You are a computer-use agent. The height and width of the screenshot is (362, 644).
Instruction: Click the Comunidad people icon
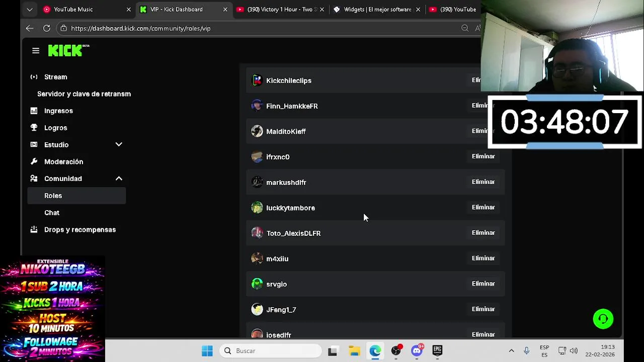pyautogui.click(x=34, y=178)
